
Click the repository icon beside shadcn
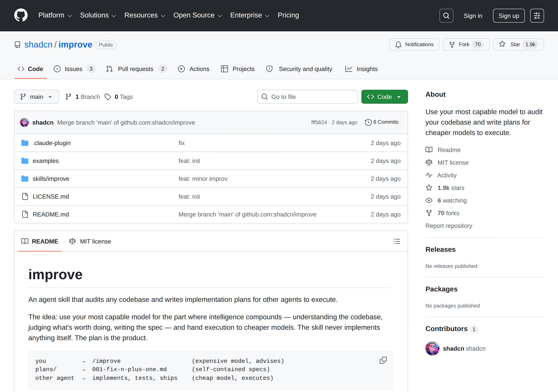tap(17, 45)
